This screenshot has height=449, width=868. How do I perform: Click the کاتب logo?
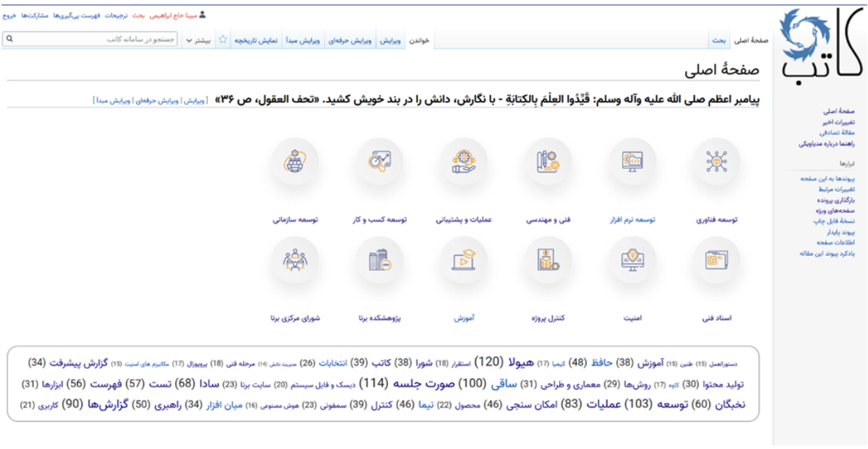820,47
